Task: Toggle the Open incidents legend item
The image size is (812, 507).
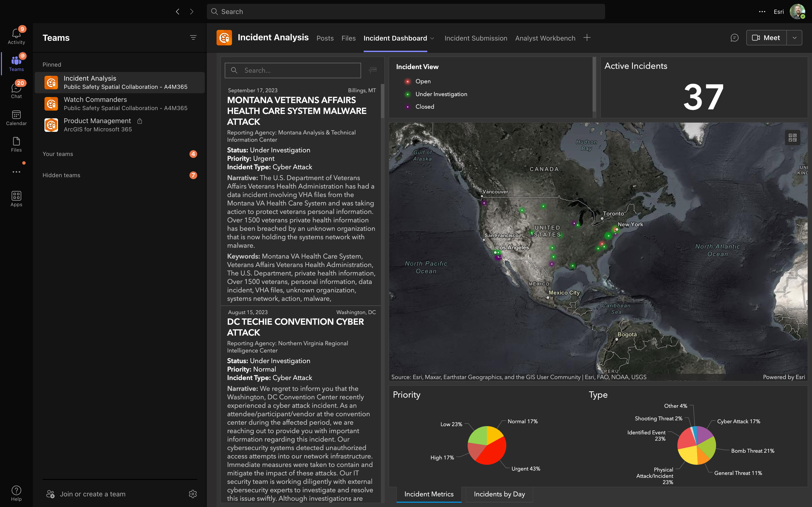Action: click(422, 82)
